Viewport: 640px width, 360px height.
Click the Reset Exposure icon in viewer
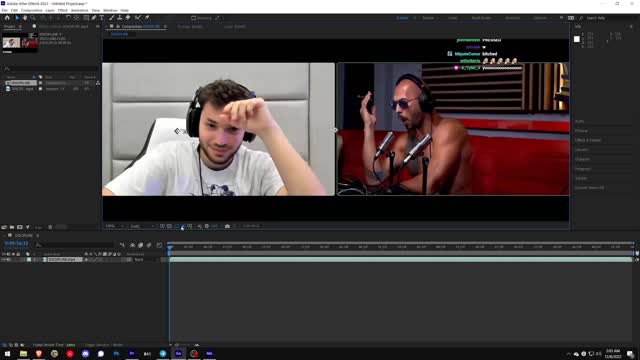click(x=207, y=226)
